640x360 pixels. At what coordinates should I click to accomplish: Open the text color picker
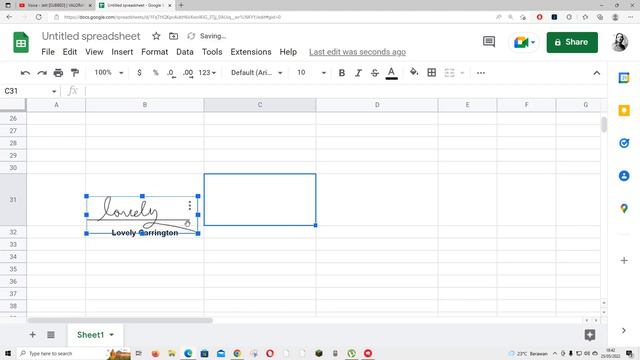391,73
